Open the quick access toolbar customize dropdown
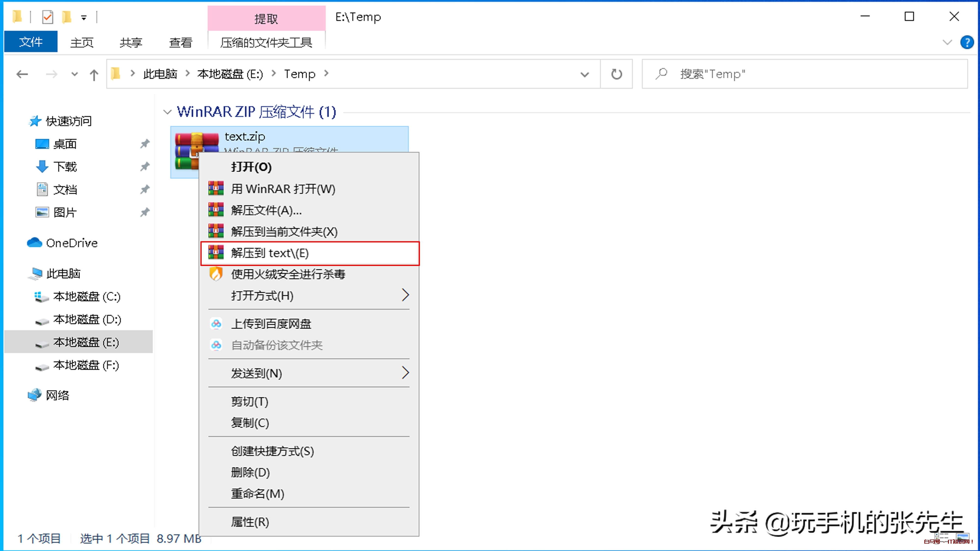This screenshot has width=980, height=551. click(x=84, y=17)
